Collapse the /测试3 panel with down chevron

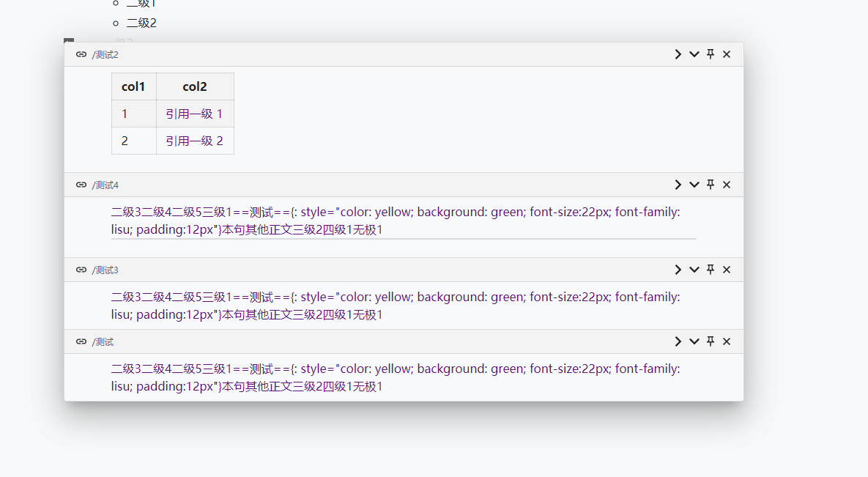694,269
